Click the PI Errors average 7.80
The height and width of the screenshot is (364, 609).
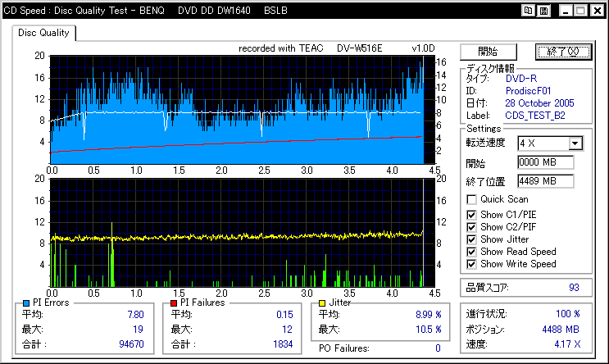pyautogui.click(x=135, y=315)
